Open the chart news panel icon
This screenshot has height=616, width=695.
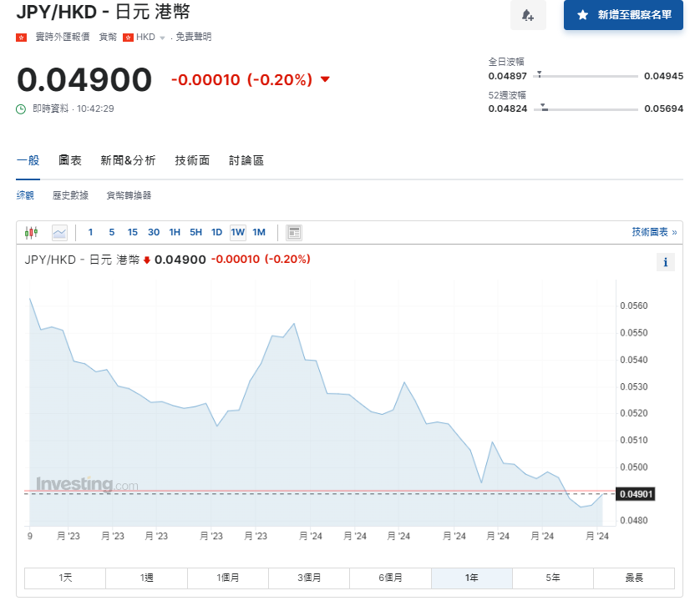point(294,232)
